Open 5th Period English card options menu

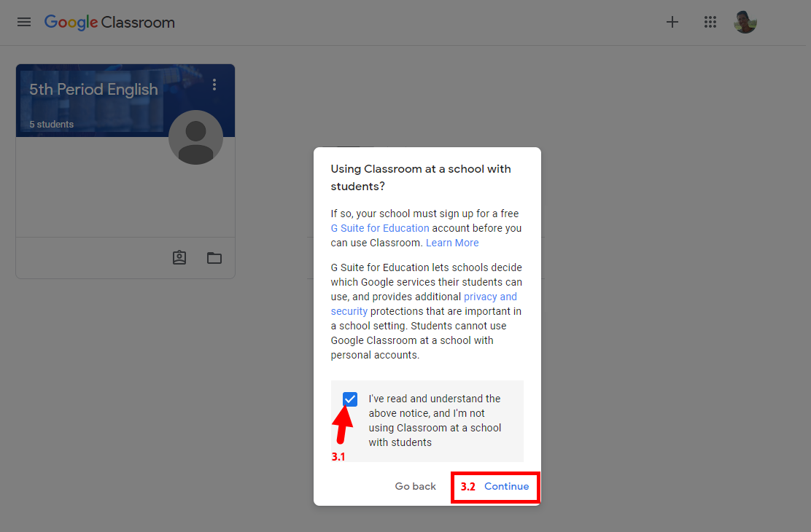tap(214, 85)
